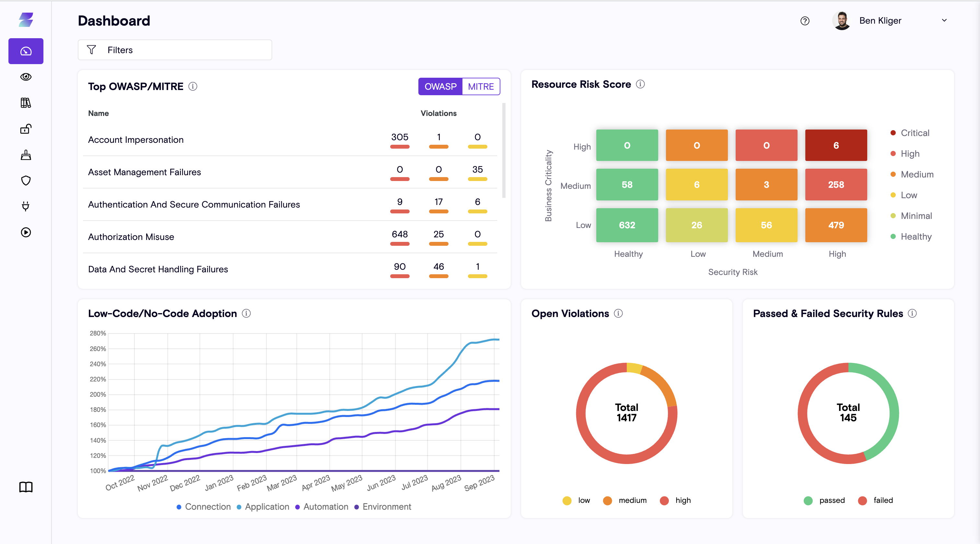
Task: Toggle the high severity legend in Open Violations
Action: click(x=676, y=500)
